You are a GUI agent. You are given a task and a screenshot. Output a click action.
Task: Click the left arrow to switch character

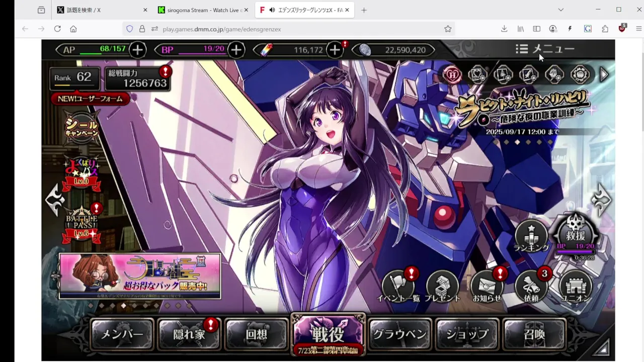point(55,199)
